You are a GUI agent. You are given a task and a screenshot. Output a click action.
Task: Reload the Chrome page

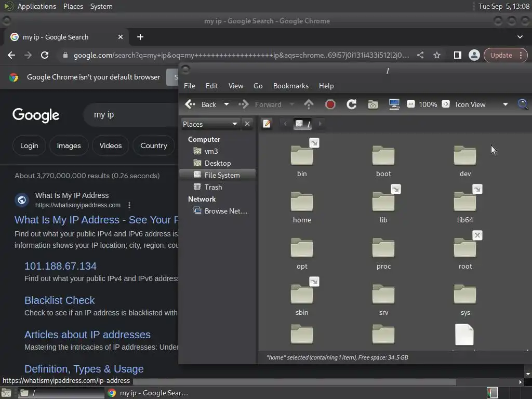(45, 55)
